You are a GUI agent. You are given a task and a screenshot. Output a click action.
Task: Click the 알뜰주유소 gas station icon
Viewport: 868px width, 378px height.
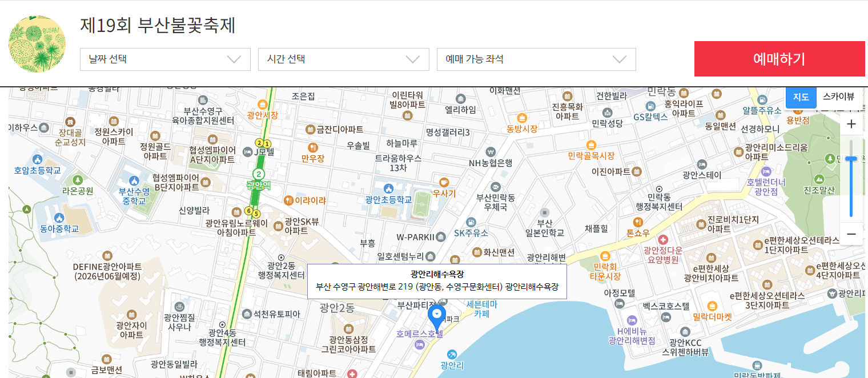click(x=761, y=99)
